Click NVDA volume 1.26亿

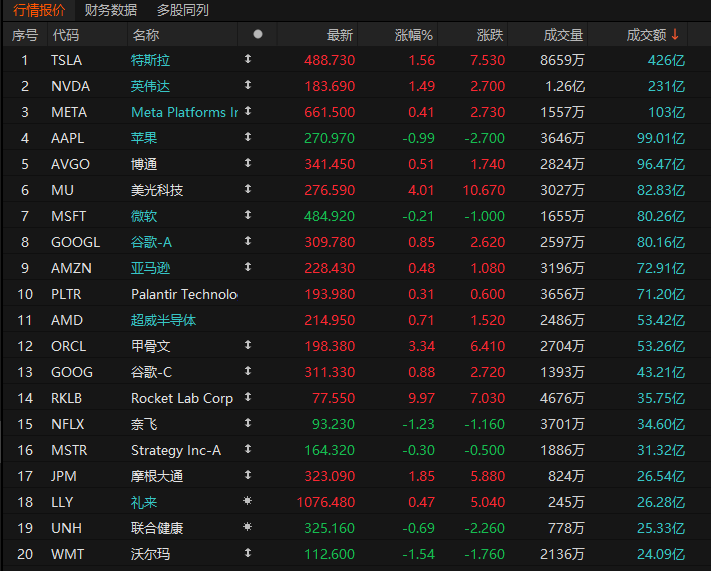(565, 86)
